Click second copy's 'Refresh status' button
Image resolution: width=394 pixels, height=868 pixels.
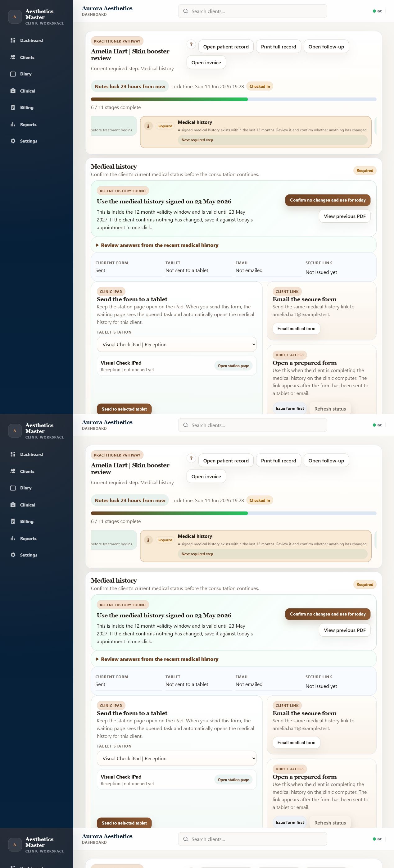[330, 823]
